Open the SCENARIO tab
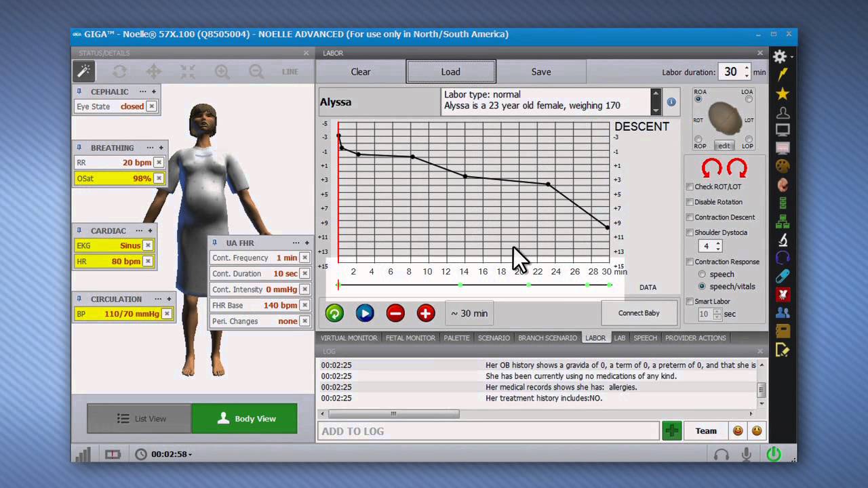Image resolution: width=868 pixels, height=488 pixels. pyautogui.click(x=494, y=338)
